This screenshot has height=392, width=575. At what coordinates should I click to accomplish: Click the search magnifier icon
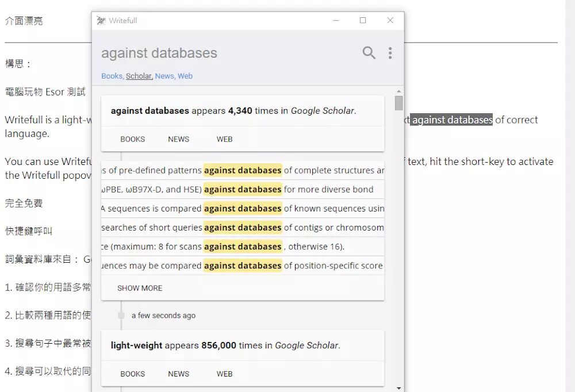[x=369, y=53]
